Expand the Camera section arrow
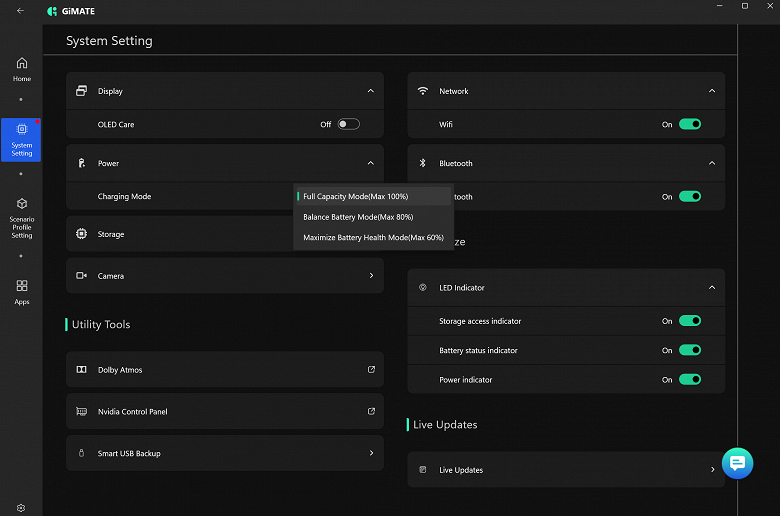Image resolution: width=780 pixels, height=516 pixels. pyautogui.click(x=371, y=276)
